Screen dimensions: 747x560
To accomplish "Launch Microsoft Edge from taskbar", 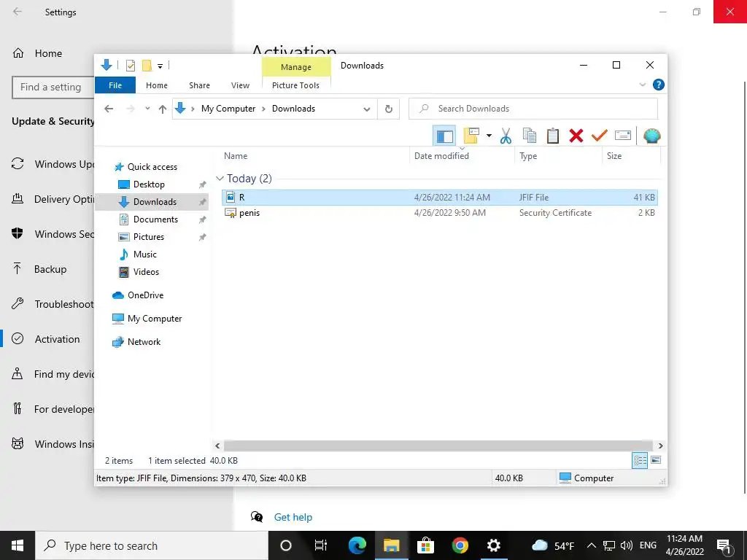I will point(356,545).
